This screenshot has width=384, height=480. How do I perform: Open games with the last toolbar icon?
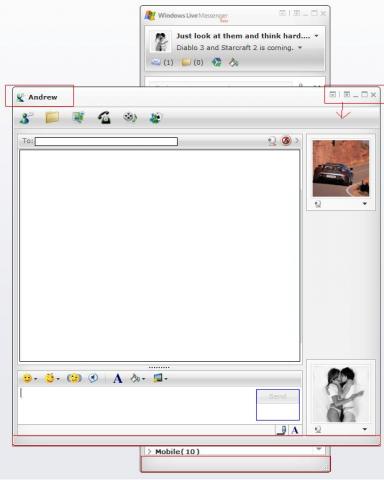tap(155, 118)
